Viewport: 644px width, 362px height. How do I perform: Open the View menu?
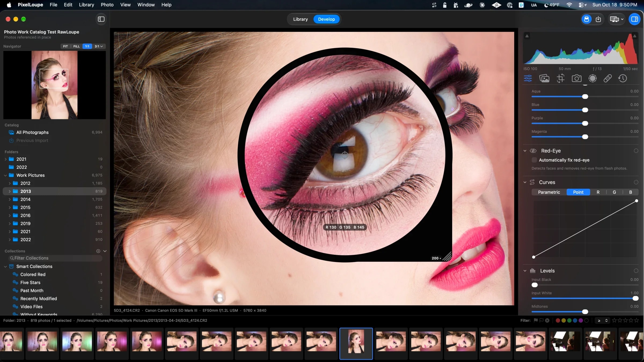(125, 5)
